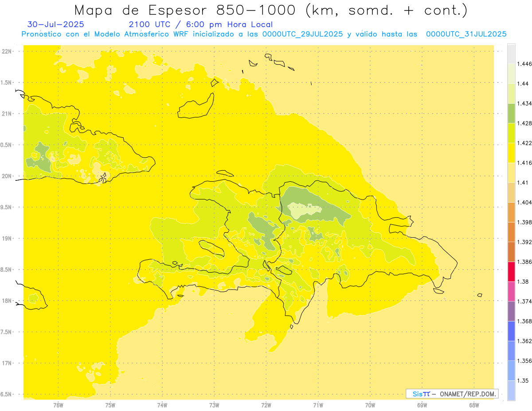Click the '72W' longitude label
The width and height of the screenshot is (532, 411).
click(266, 405)
